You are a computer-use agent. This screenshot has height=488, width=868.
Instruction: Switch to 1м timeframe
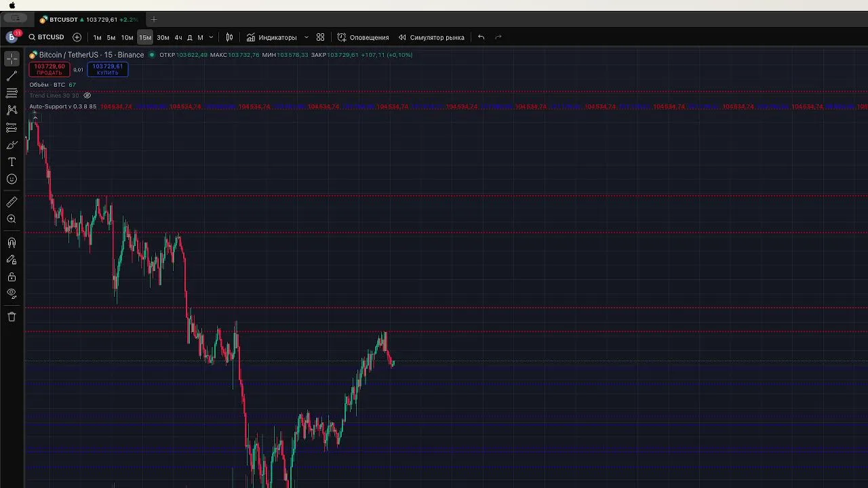(97, 38)
